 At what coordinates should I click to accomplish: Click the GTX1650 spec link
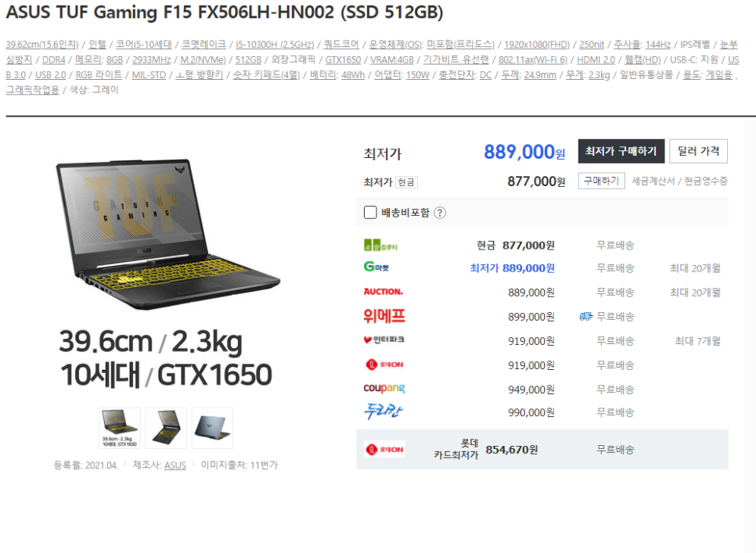click(x=343, y=59)
